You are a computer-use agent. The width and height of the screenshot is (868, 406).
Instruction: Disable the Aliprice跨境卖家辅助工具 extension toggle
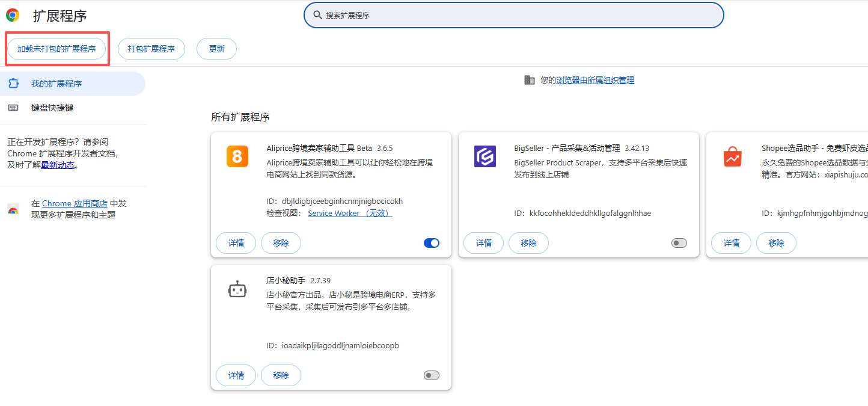(x=431, y=243)
